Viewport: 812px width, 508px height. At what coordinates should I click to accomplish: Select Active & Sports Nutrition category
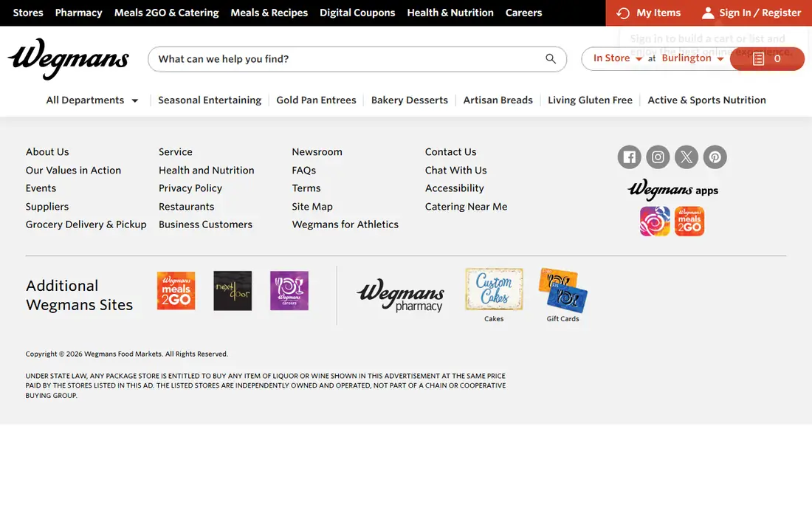pos(706,100)
